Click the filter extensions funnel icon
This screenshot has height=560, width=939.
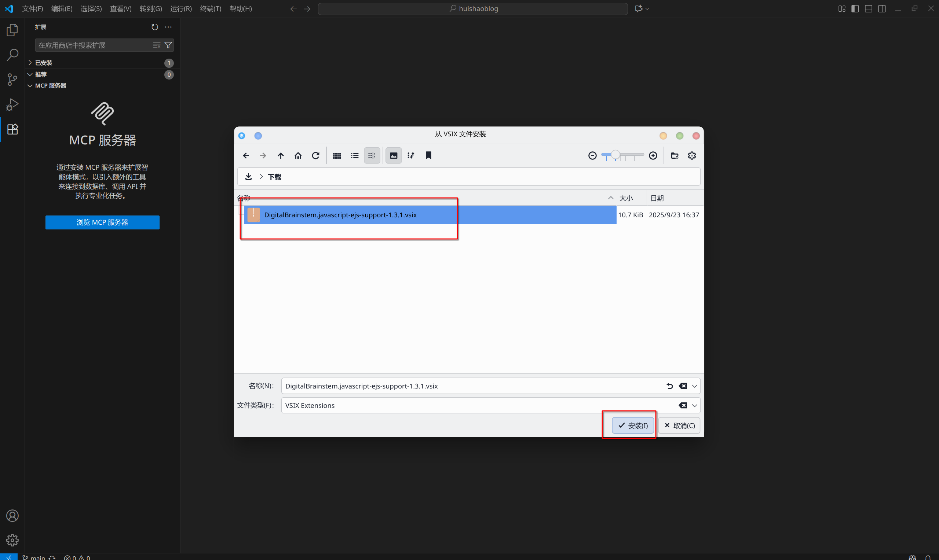(168, 45)
